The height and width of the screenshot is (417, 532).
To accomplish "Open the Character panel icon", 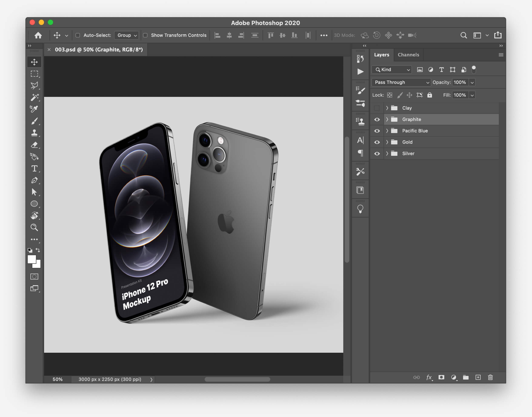I will [x=360, y=140].
